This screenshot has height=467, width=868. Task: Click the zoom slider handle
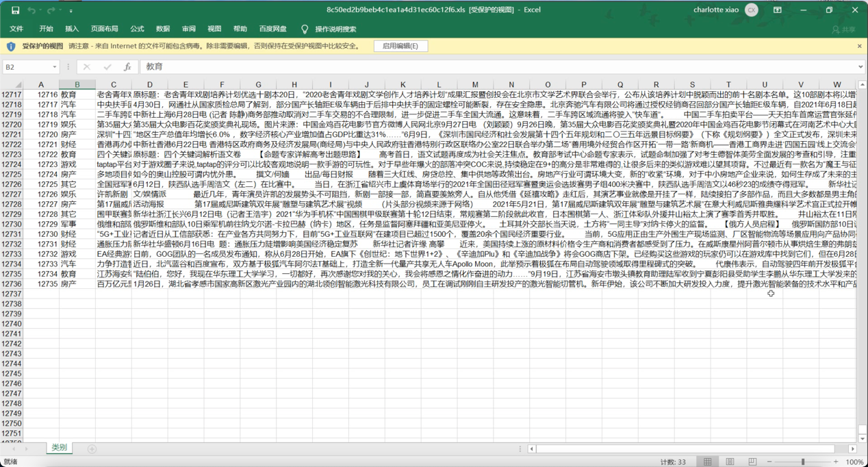click(x=802, y=462)
